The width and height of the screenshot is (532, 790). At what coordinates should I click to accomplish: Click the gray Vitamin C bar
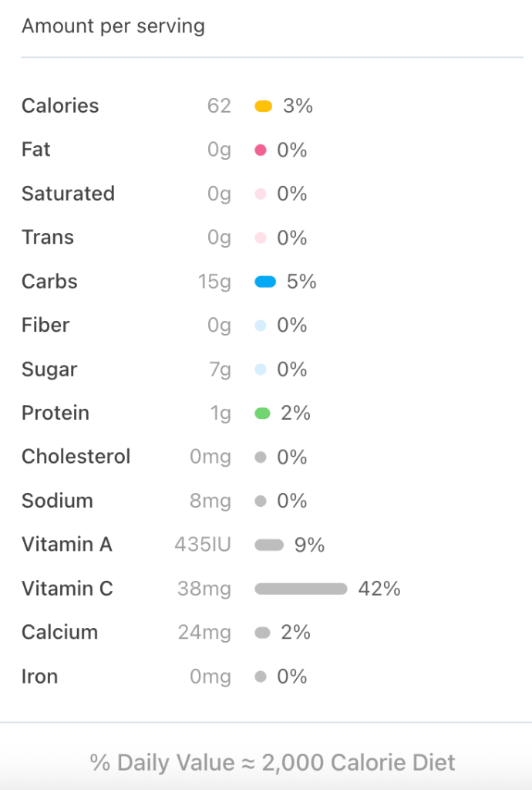tap(301, 589)
